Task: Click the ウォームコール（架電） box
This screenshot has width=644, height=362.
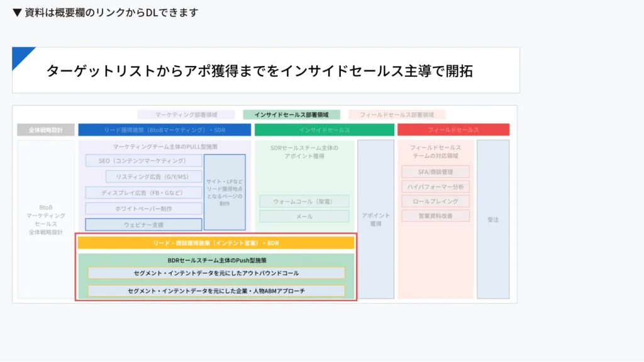Action: click(x=304, y=202)
